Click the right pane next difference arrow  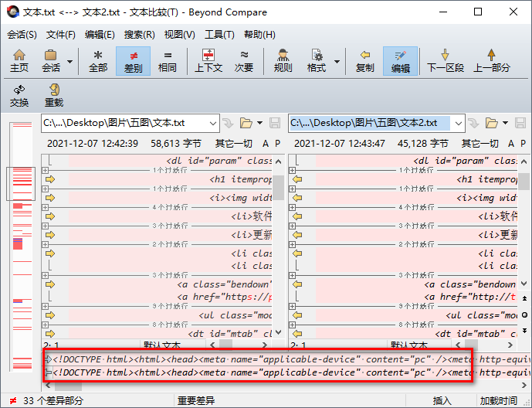point(524,330)
